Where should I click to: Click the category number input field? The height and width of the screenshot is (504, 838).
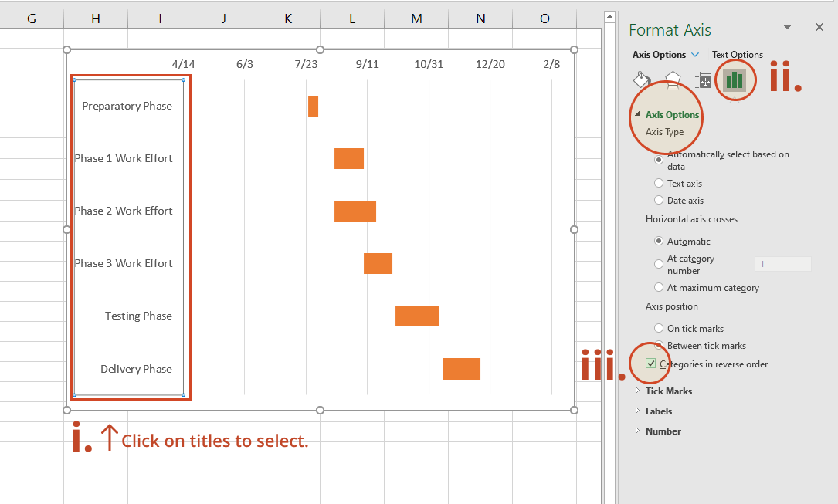[x=782, y=263]
